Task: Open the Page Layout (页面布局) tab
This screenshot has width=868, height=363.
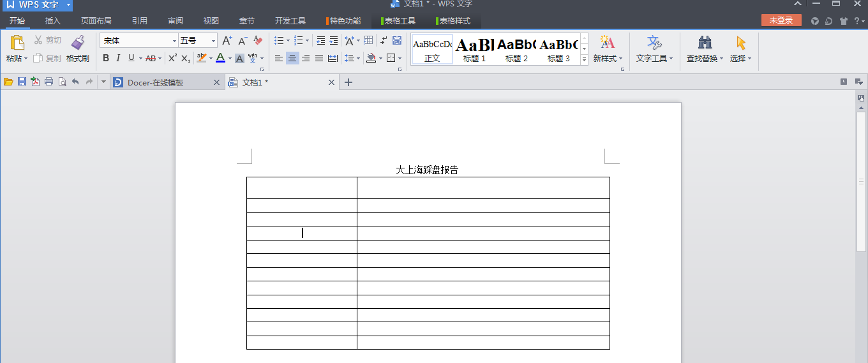Action: click(96, 21)
